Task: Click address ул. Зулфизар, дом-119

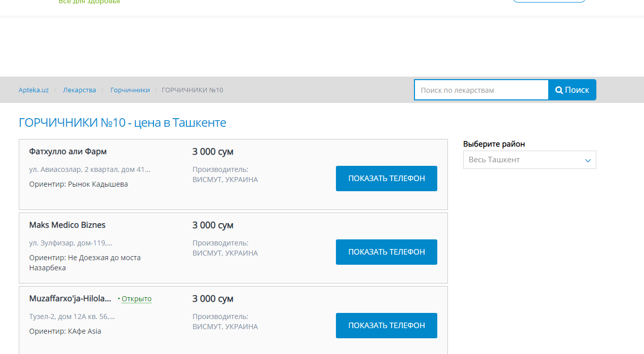Action: pyautogui.click(x=71, y=243)
